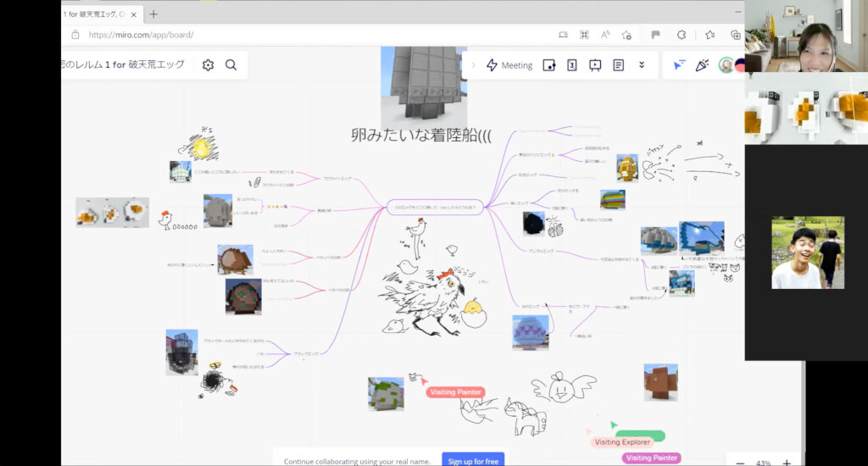868x466 pixels.
Task: Select the glass black-hole egg image
Action: [x=181, y=352]
